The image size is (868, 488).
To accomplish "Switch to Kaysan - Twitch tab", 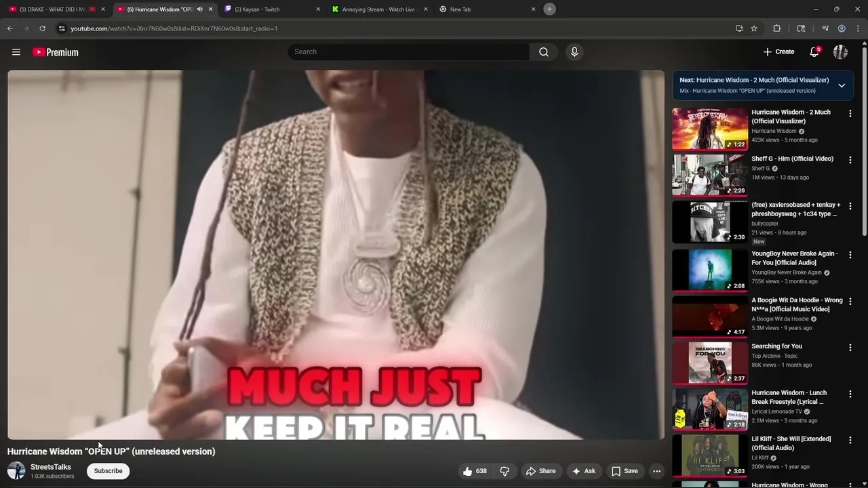I will tap(272, 9).
